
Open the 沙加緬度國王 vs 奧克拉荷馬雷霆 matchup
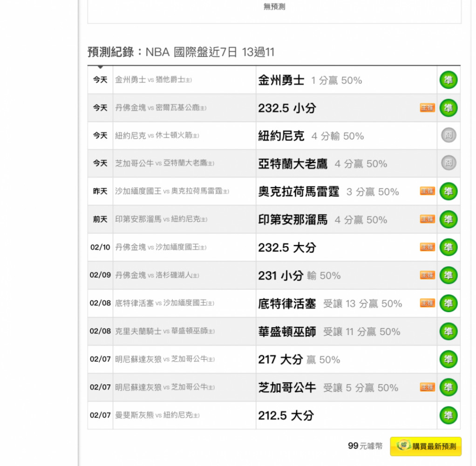[x=172, y=192]
